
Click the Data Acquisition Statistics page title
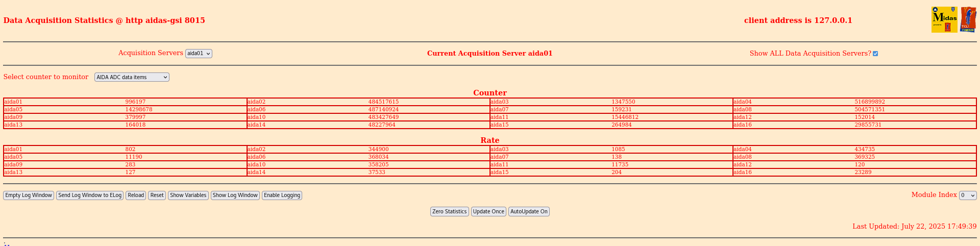click(x=104, y=20)
